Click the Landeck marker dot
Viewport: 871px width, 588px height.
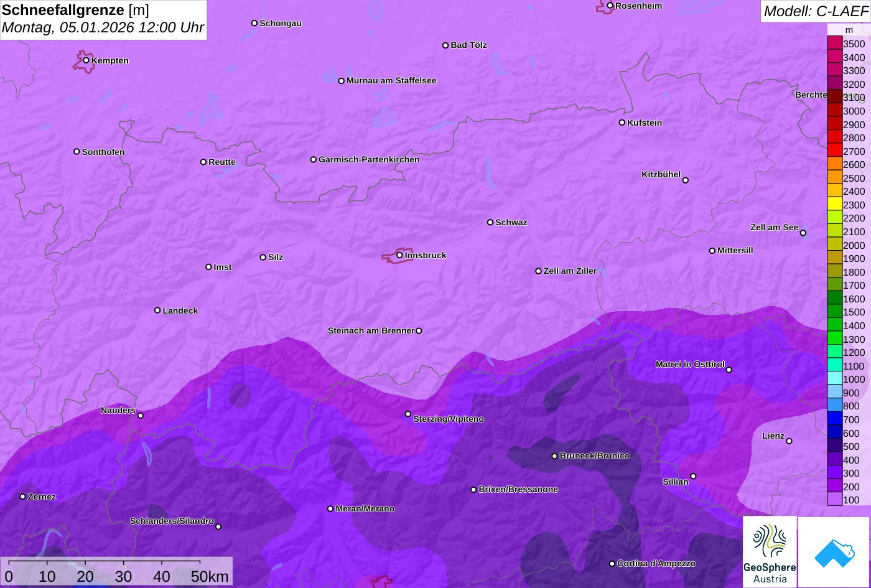[157, 310]
